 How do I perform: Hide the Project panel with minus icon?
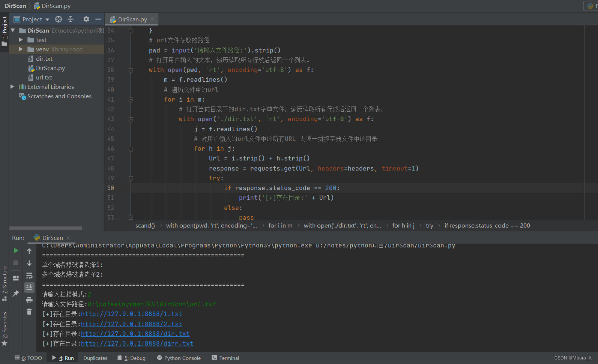98,19
